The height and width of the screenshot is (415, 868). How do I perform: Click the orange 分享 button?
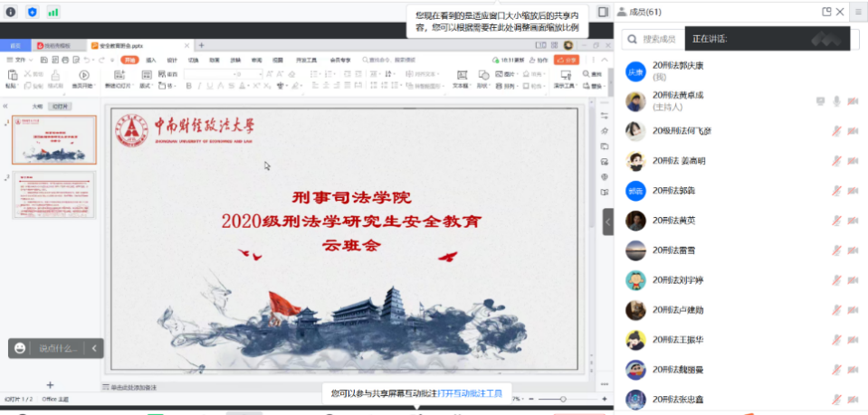tap(566, 60)
